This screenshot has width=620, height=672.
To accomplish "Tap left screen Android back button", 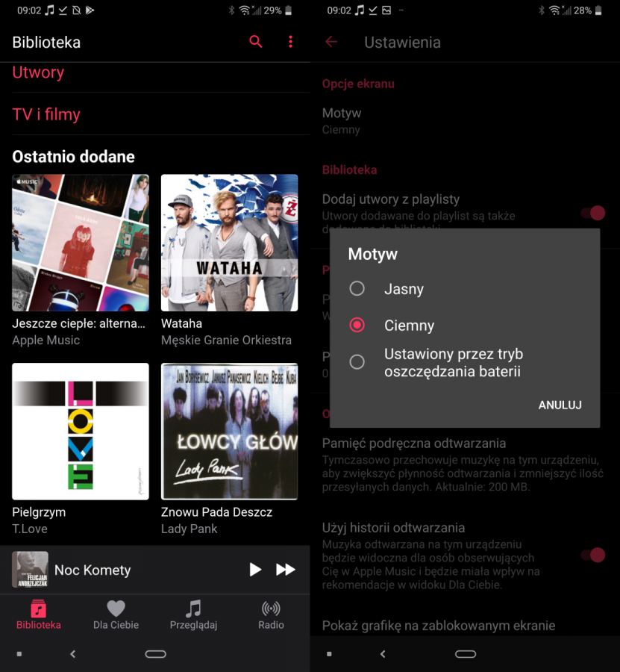I will point(73,653).
